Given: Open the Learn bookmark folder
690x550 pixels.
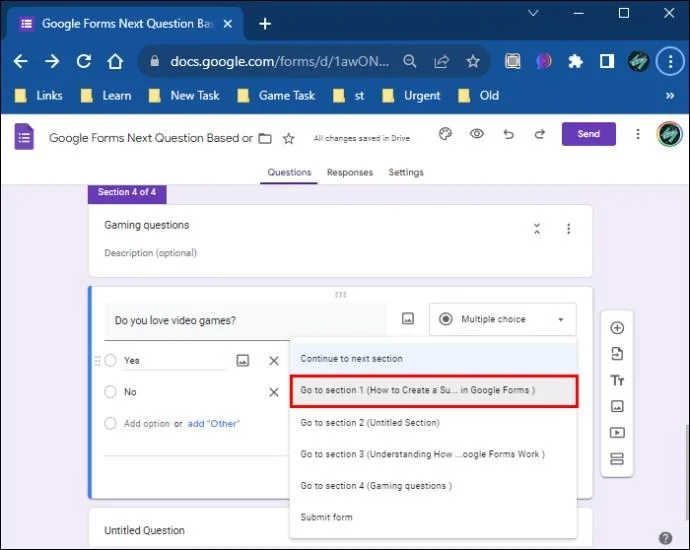Looking at the screenshot, I should pos(106,95).
